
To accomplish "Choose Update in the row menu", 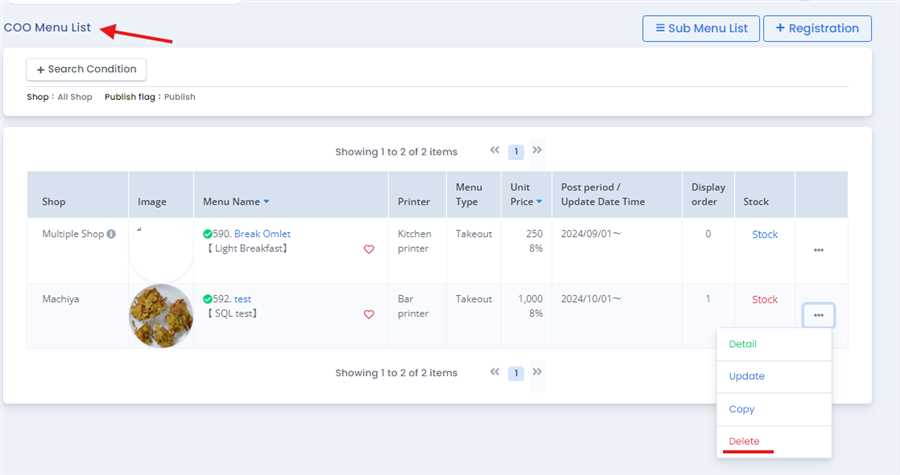I will click(x=747, y=376).
